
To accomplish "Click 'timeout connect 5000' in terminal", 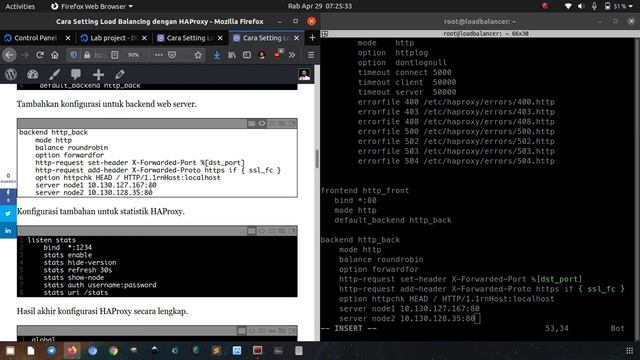I will pos(404,72).
